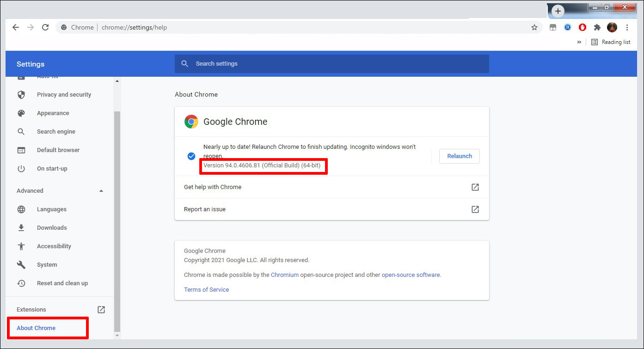Show hidden bookmarks via double chevron
The width and height of the screenshot is (644, 349).
click(x=579, y=42)
